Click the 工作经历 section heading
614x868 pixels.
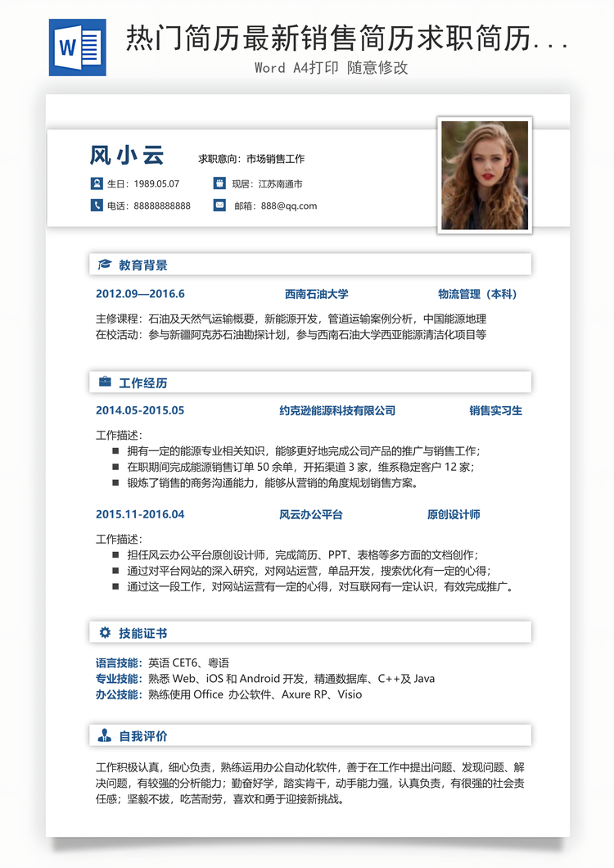(x=142, y=382)
